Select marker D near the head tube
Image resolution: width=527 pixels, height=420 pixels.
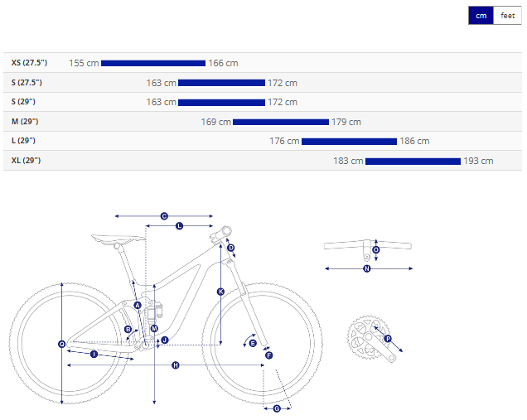[230, 248]
